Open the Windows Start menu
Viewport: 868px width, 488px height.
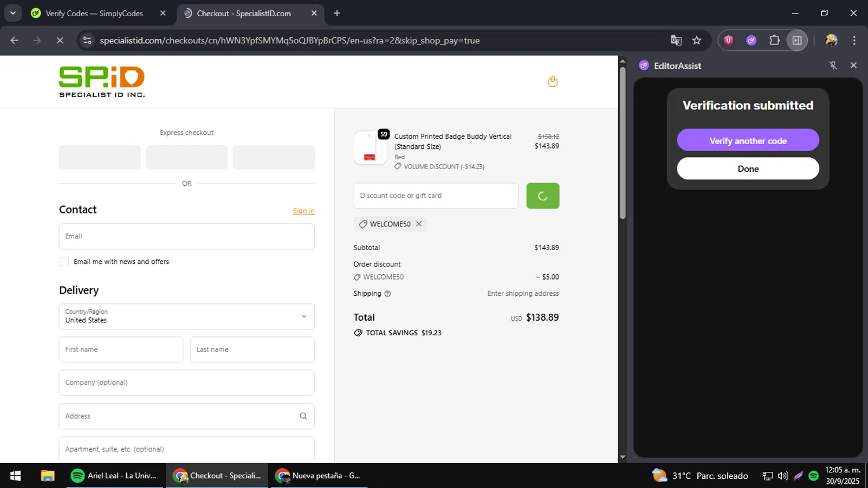[16, 476]
